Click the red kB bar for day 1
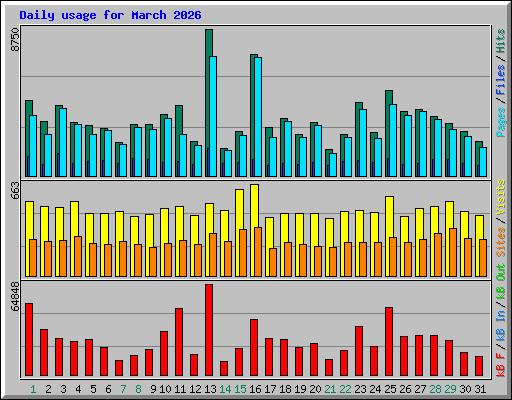Image resolution: width=512 pixels, height=400 pixels. [x=29, y=340]
